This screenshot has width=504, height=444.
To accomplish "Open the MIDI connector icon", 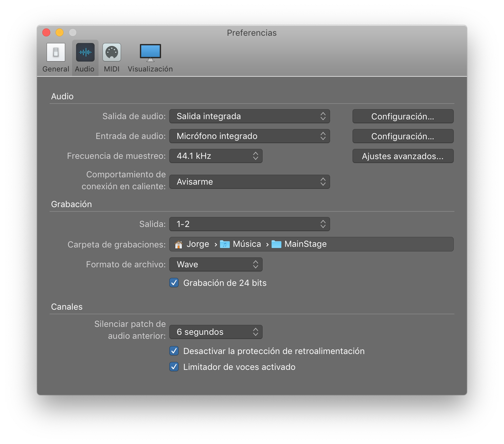I will pos(112,52).
